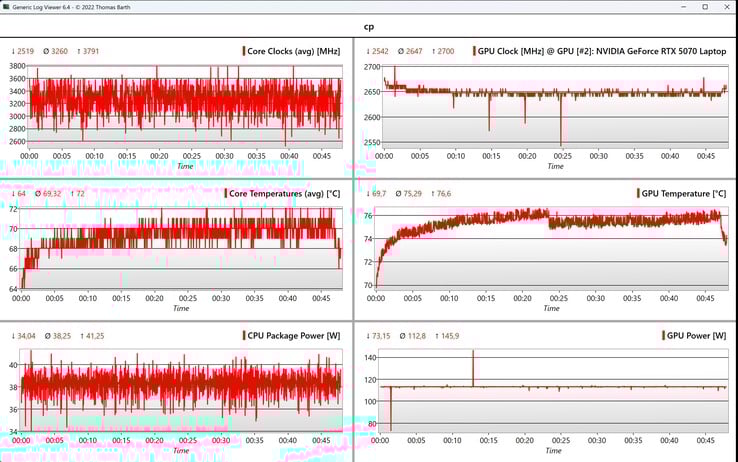Image resolution: width=738 pixels, height=462 pixels.
Task: Click the Core Clocks color swatch
Action: coord(243,51)
